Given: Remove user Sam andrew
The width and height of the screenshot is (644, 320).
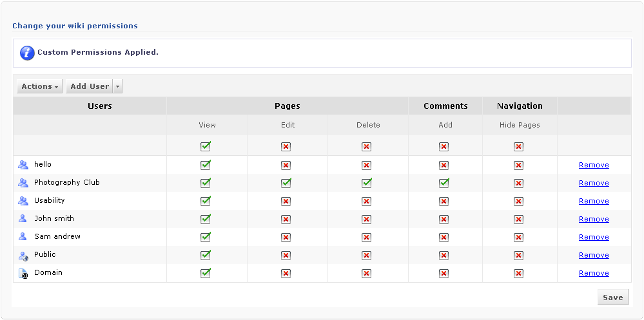Looking at the screenshot, I should (x=594, y=237).
